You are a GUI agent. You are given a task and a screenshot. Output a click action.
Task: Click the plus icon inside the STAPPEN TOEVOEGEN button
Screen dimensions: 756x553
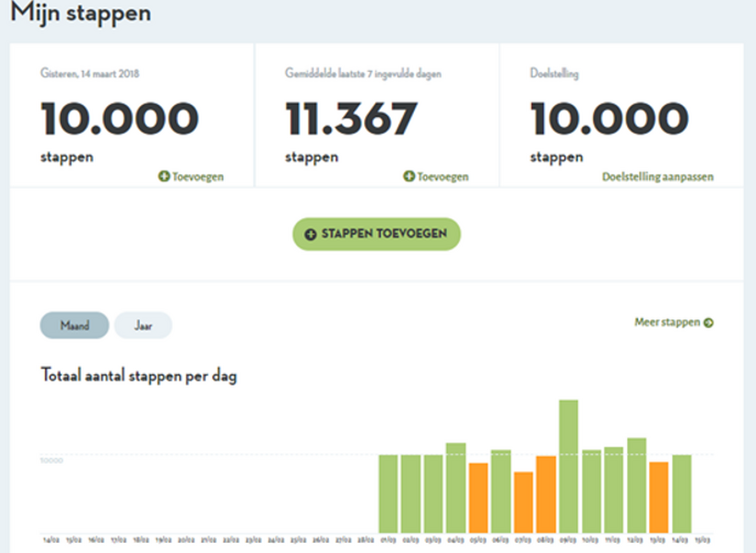tap(310, 234)
